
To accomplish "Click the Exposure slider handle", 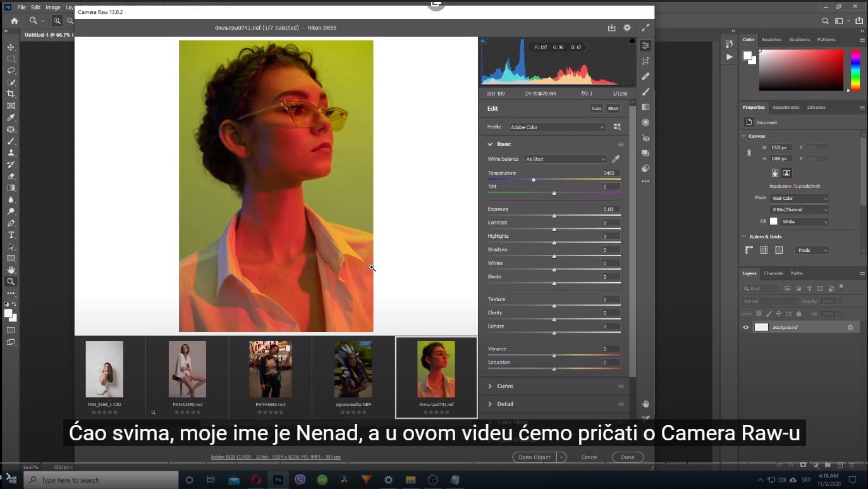I will coord(554,216).
